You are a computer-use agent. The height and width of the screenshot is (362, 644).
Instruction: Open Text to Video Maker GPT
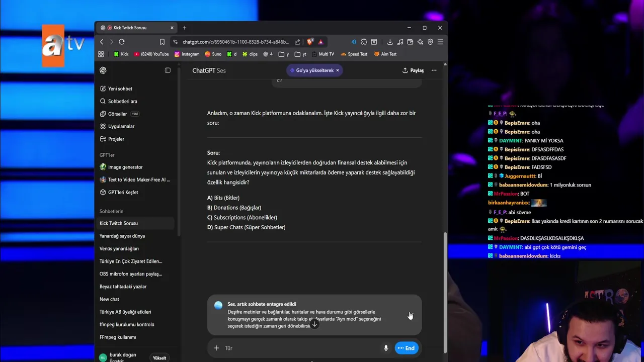(136, 179)
